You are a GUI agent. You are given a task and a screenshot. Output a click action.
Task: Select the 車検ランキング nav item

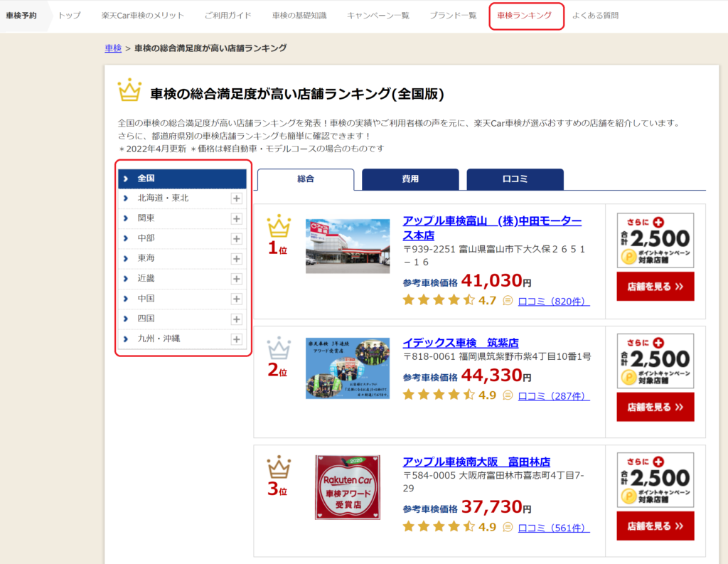click(x=524, y=16)
